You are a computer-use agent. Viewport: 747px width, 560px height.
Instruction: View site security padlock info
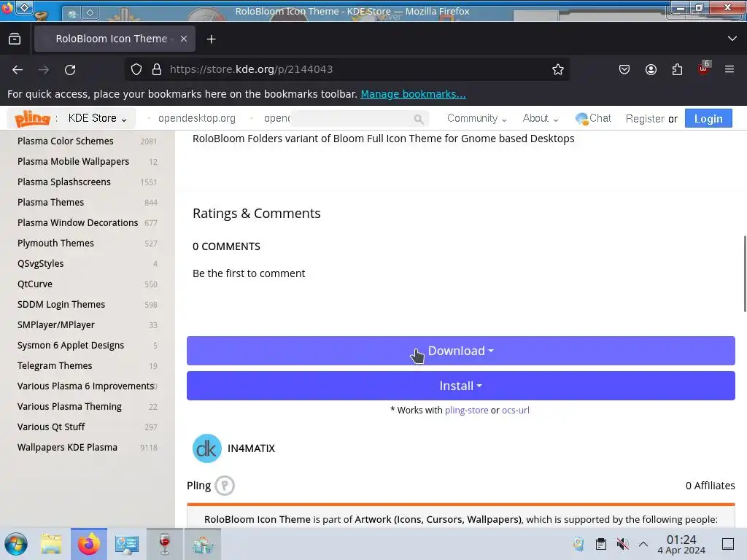(x=157, y=69)
